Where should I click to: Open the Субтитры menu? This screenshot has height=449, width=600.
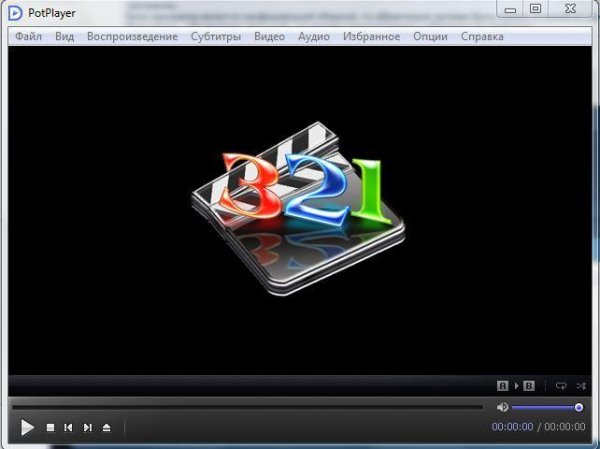click(x=216, y=37)
